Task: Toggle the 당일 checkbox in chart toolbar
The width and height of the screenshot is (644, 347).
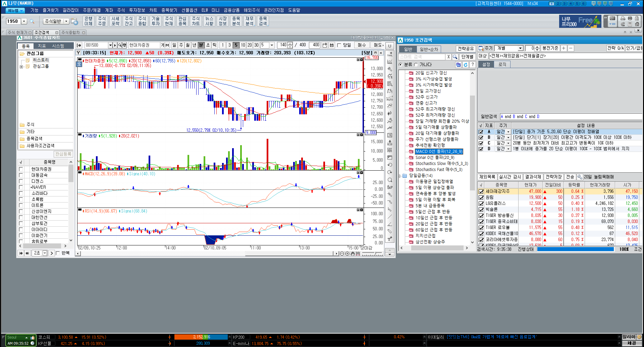Action: pyautogui.click(x=339, y=45)
